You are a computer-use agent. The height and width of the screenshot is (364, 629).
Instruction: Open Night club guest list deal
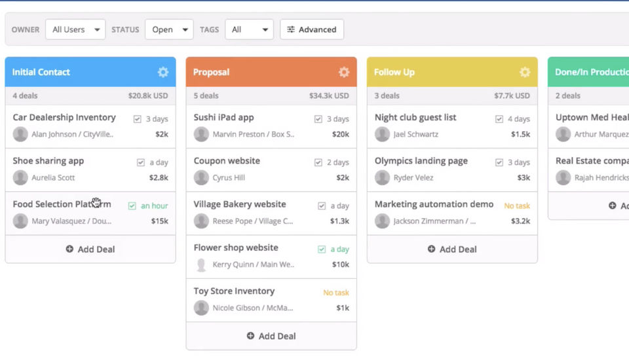click(415, 117)
